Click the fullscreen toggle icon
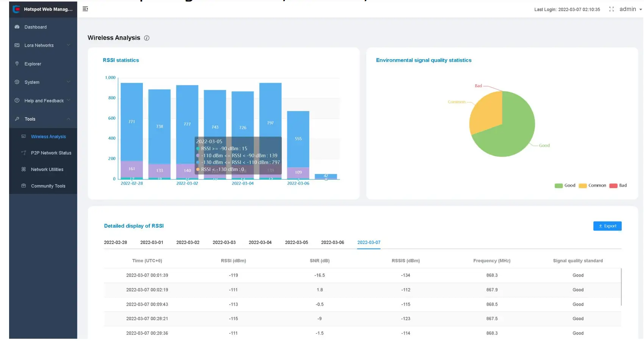Viewport: 644px width, 341px height. click(611, 9)
